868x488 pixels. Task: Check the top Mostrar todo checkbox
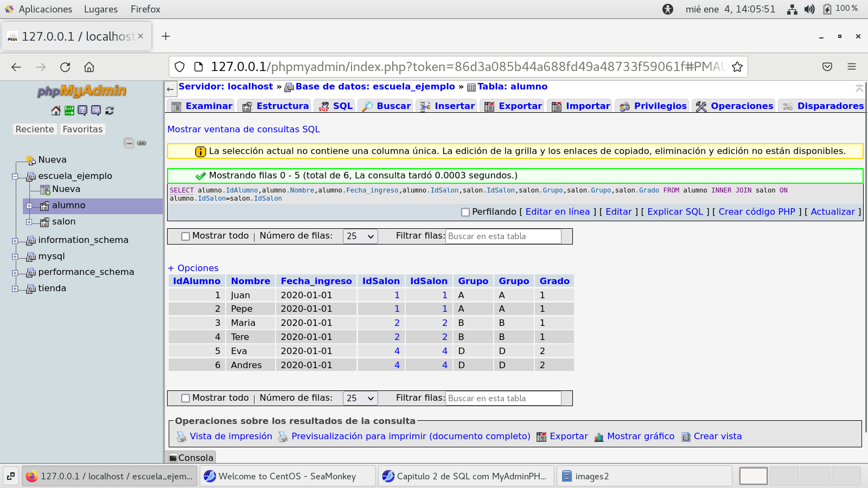pos(186,236)
